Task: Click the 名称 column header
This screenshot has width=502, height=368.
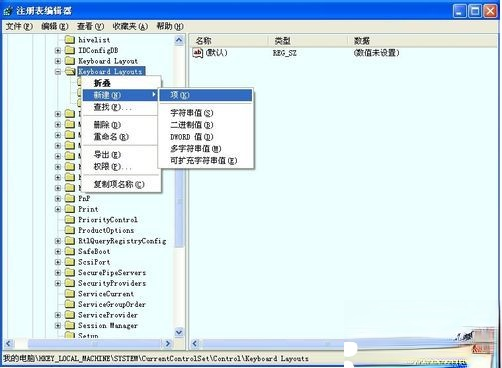Action: pyautogui.click(x=229, y=41)
